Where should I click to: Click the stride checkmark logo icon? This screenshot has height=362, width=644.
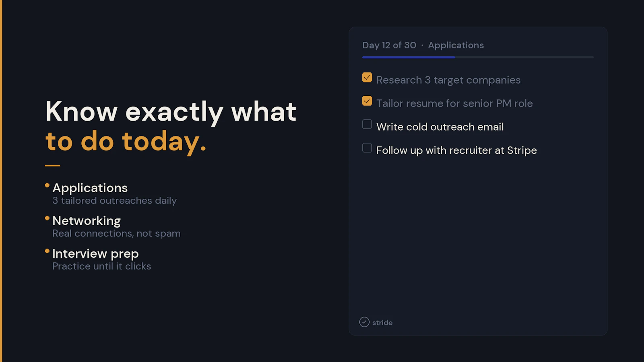click(x=364, y=322)
